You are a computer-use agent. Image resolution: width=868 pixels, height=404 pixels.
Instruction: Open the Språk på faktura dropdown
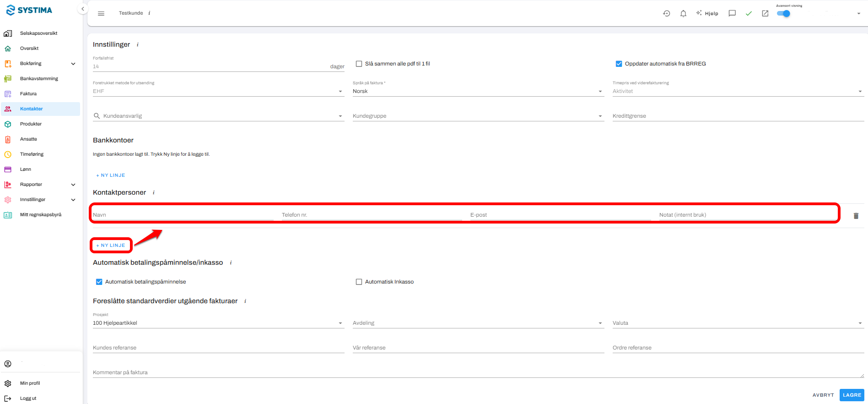(478, 91)
